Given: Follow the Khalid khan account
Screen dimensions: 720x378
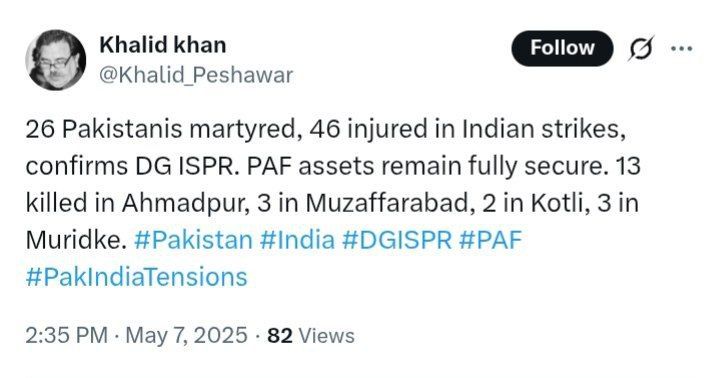Looking at the screenshot, I should coord(562,48).
